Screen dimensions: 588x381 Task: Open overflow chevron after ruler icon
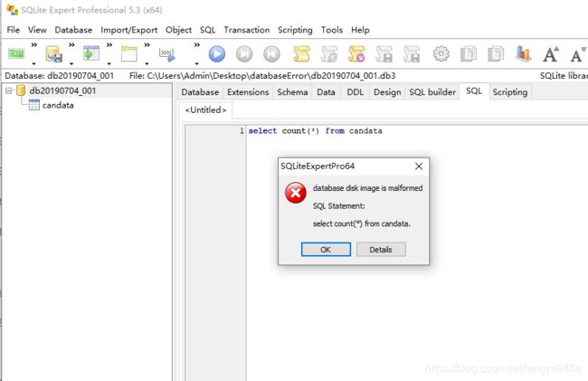tap(196, 45)
